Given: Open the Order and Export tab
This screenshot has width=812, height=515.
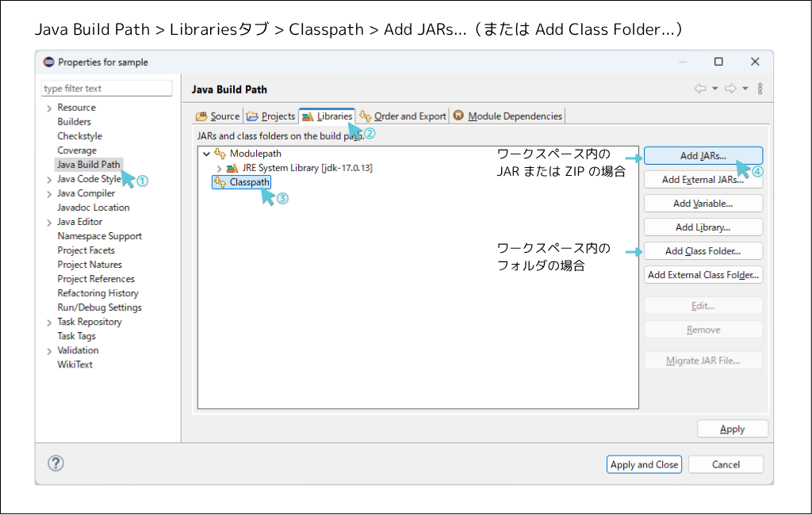Looking at the screenshot, I should pyautogui.click(x=403, y=116).
